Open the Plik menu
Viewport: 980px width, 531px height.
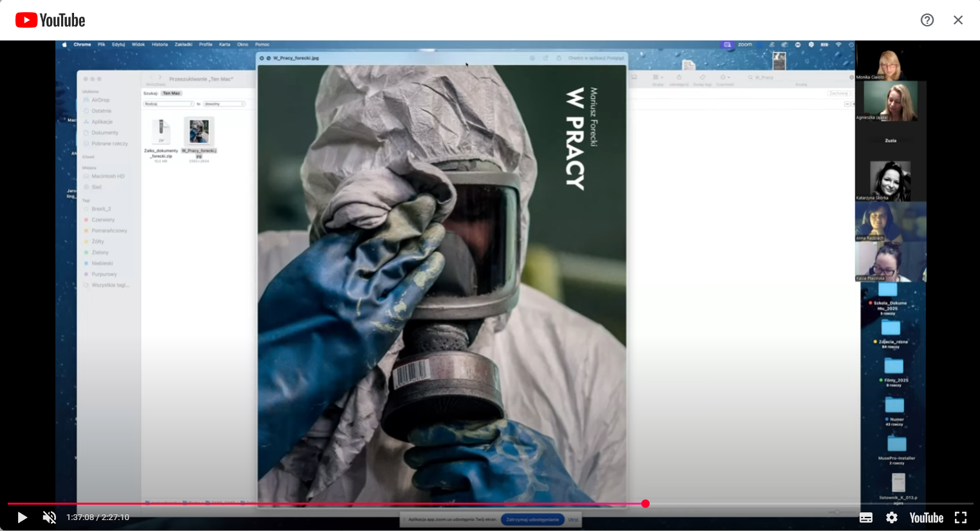click(x=102, y=44)
